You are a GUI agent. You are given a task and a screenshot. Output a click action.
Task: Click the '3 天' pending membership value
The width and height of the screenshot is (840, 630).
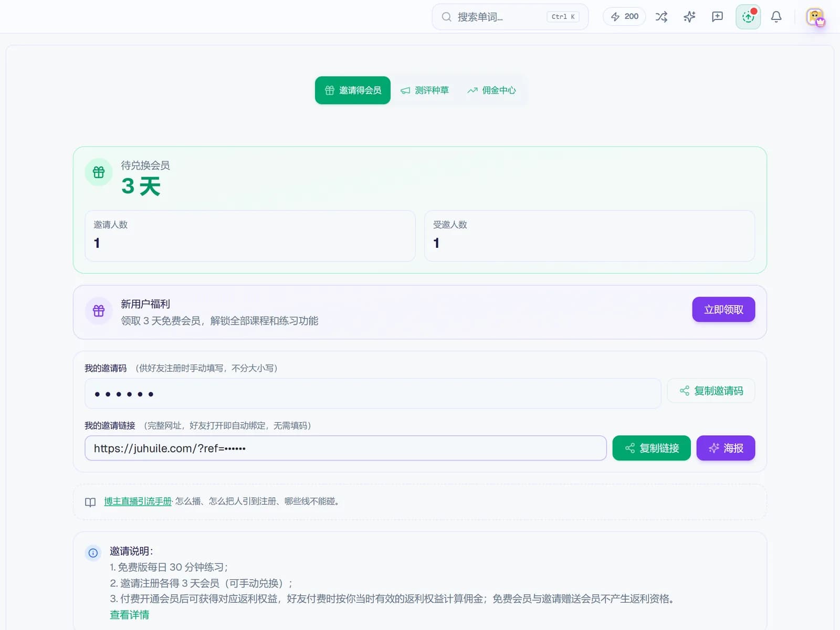click(x=141, y=186)
